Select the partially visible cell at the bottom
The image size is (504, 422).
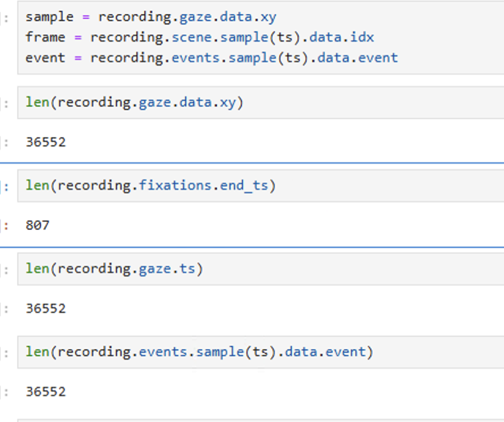tap(255, 420)
